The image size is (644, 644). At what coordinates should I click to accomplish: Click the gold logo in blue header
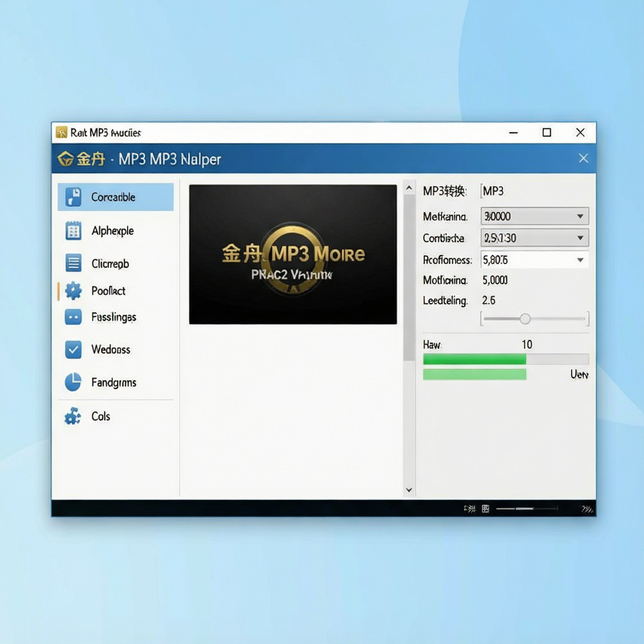pyautogui.click(x=65, y=158)
